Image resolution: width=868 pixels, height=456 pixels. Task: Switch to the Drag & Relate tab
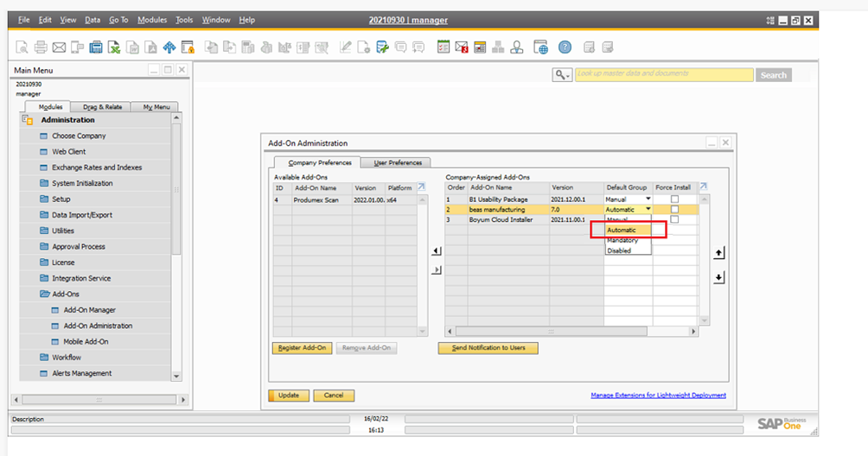102,107
